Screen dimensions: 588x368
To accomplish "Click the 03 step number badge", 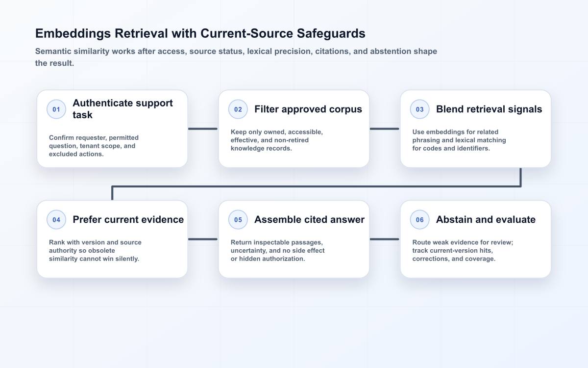I will pos(420,109).
